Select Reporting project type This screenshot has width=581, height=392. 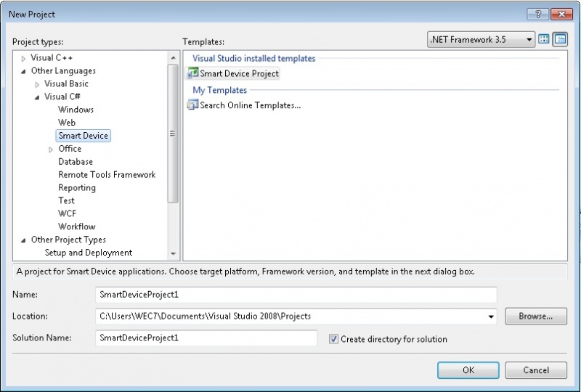click(x=77, y=187)
